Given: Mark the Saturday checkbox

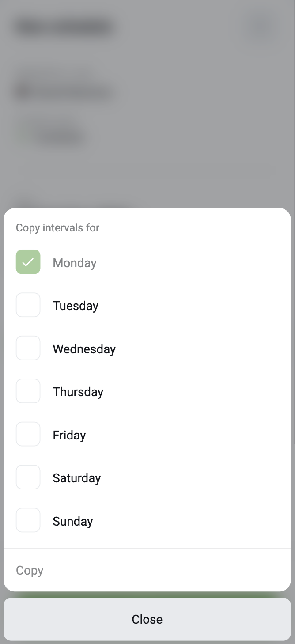Looking at the screenshot, I should (x=28, y=477).
